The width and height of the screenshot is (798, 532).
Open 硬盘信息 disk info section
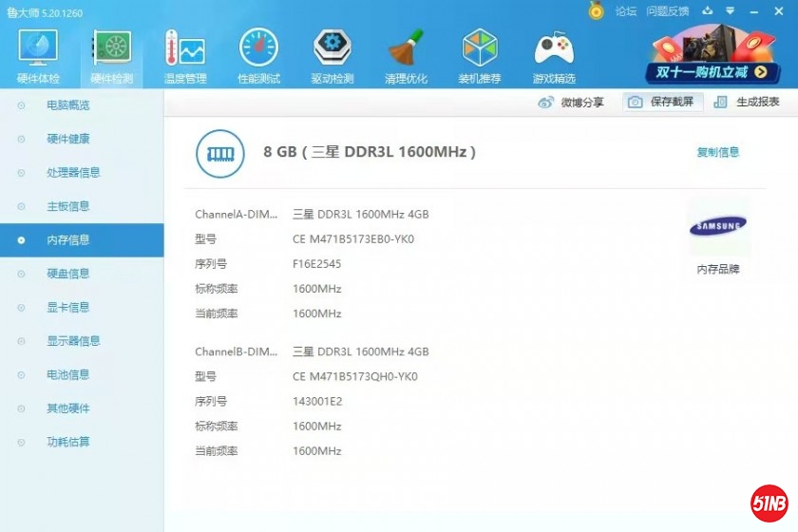tap(68, 274)
